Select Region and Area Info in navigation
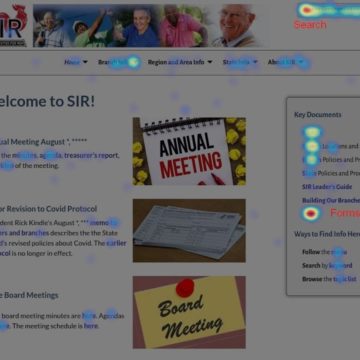Screen dimensions: 360x360 [x=176, y=62]
